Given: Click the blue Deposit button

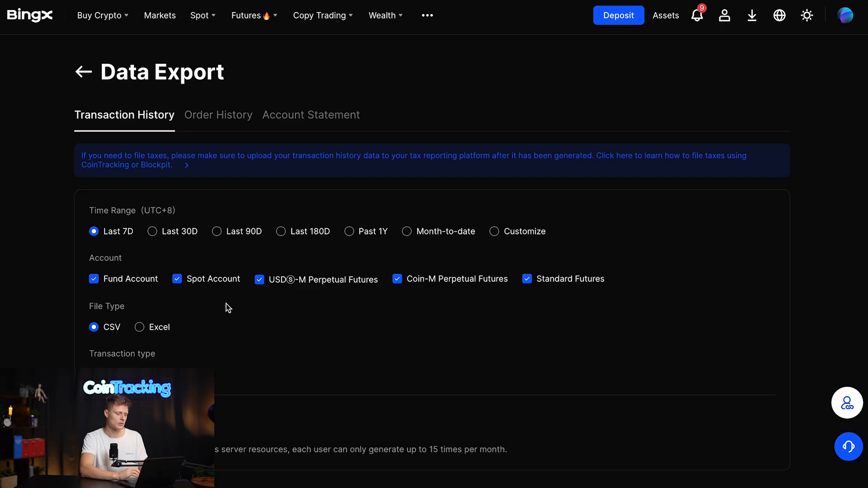Looking at the screenshot, I should 618,15.
